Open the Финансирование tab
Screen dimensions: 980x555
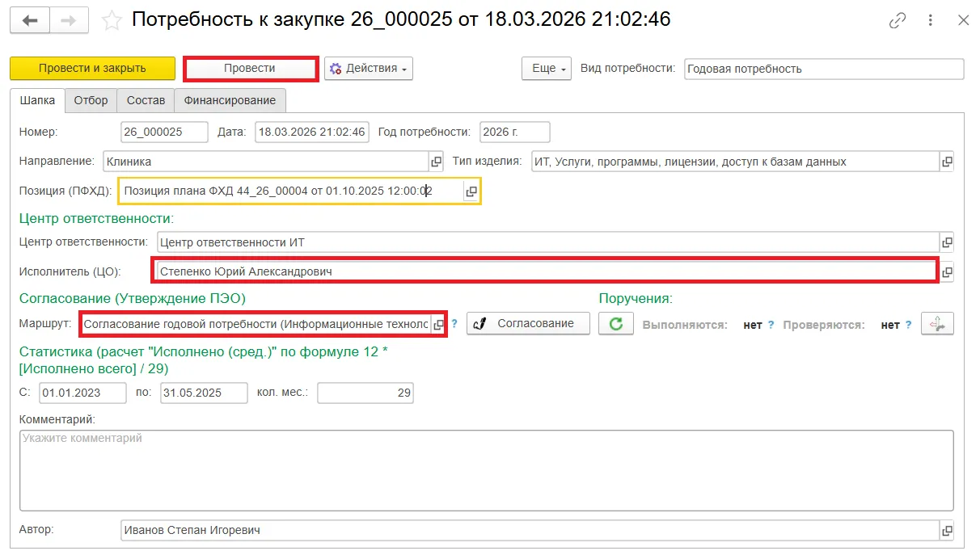pos(230,100)
